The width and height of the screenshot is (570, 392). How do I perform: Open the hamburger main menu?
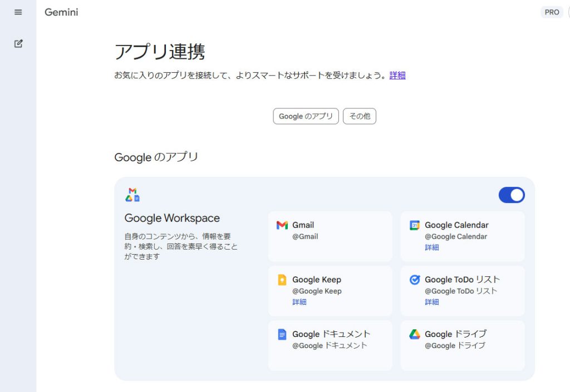tap(18, 12)
